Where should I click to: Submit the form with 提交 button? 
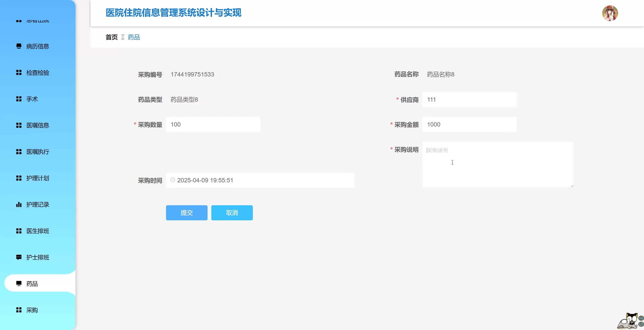point(187,213)
